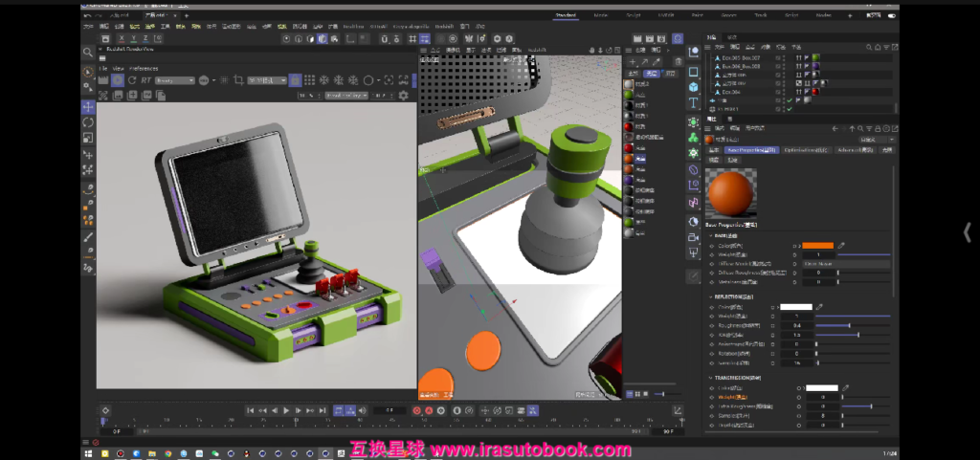Adjust the reflection Roughness slider

coord(853,326)
